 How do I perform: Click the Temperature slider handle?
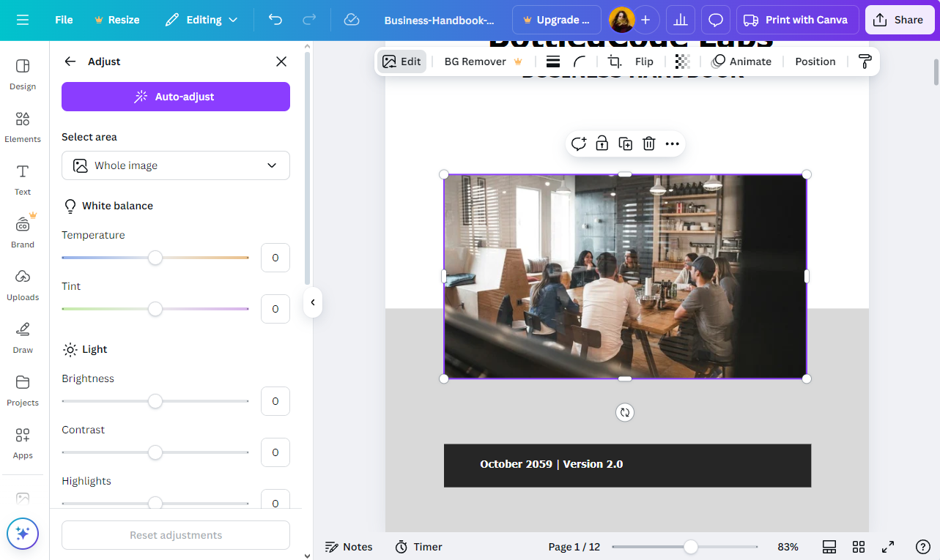155,258
